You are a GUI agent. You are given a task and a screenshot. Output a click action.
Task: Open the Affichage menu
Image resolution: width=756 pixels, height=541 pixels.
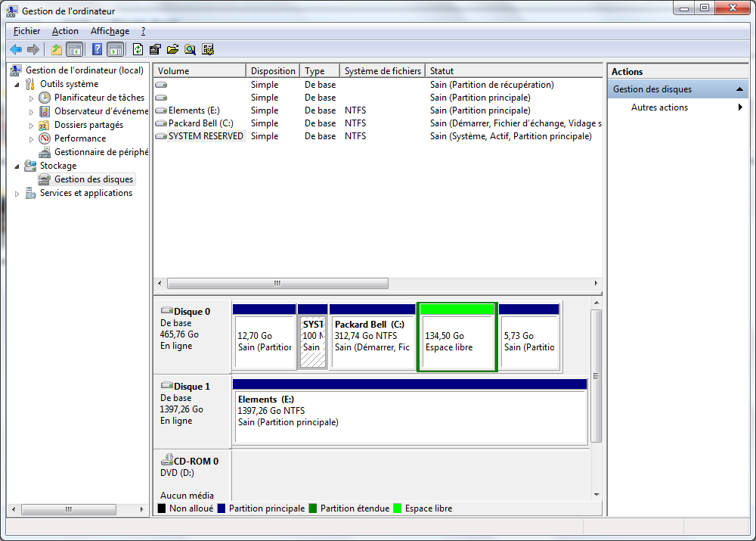110,31
